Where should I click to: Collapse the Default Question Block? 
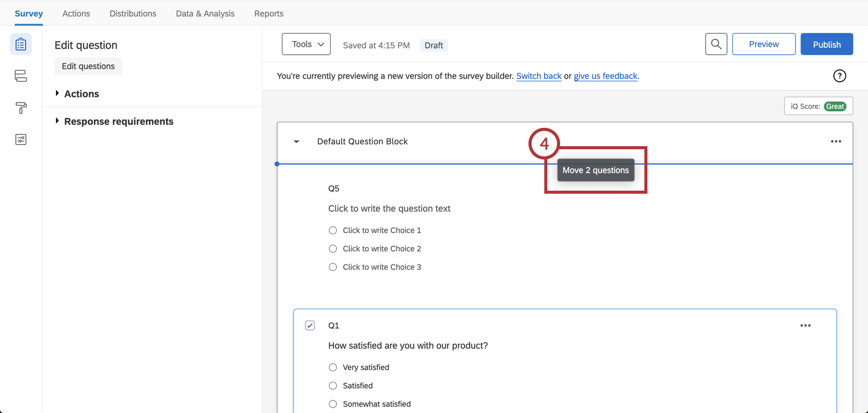[297, 142]
